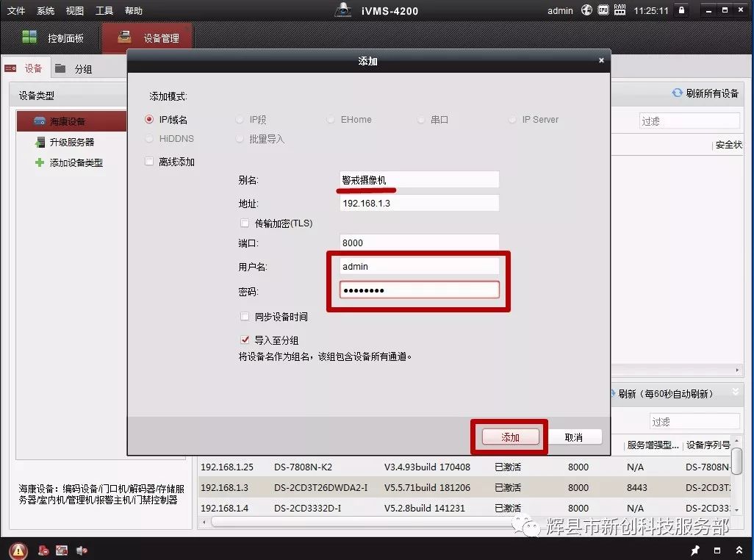Click the 安全状 column header

(728, 145)
